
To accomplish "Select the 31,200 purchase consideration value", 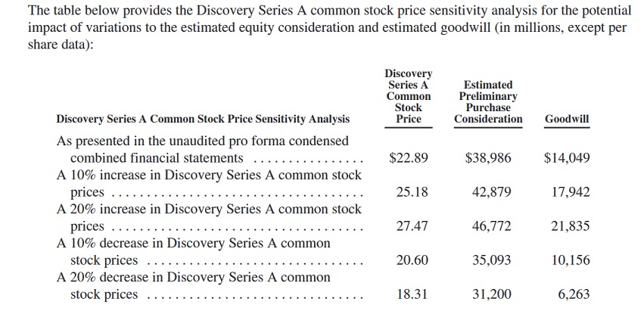I will 491,294.
